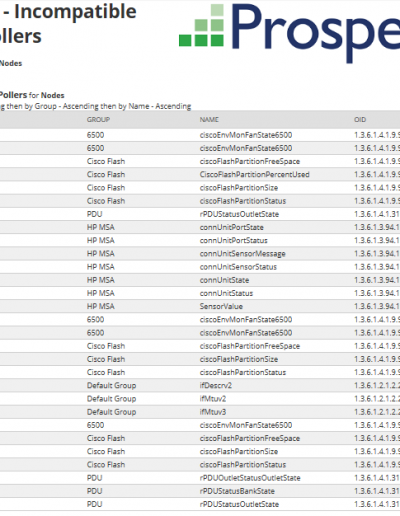Sort by the OID column header
The height and width of the screenshot is (516, 400).
tap(360, 120)
